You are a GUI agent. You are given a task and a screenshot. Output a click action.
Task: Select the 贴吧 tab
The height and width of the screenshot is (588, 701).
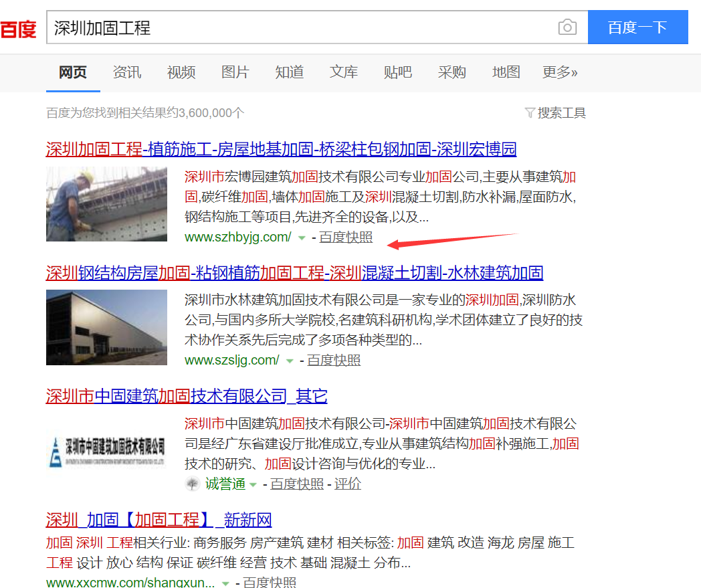pos(397,72)
